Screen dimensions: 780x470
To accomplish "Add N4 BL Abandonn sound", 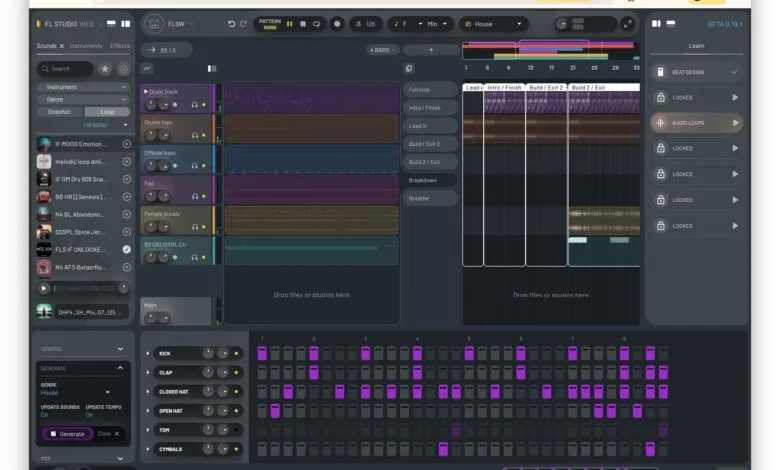I will (x=127, y=214).
